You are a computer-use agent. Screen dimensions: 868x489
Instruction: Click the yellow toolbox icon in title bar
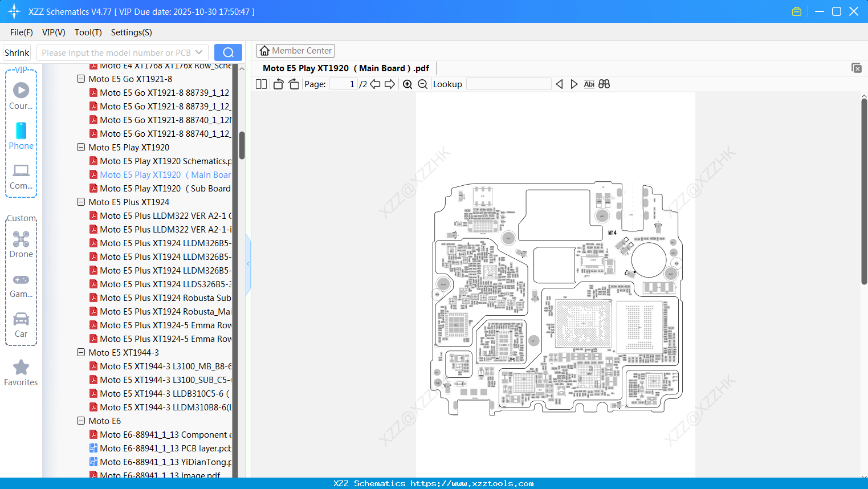pos(797,11)
